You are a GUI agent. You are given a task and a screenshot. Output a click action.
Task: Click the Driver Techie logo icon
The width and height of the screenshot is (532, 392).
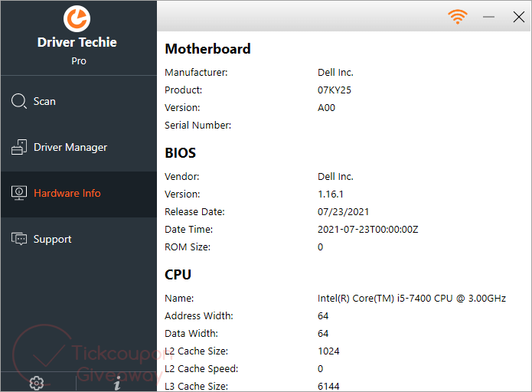tap(77, 18)
